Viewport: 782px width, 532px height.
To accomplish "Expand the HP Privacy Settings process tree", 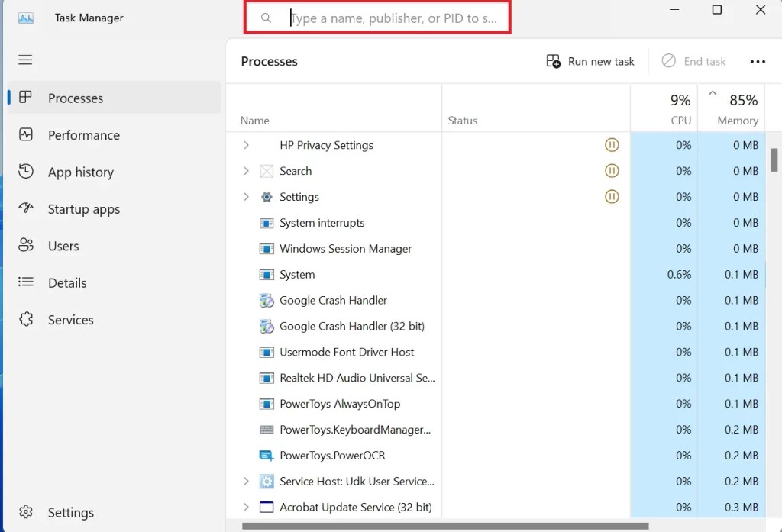I will 245,145.
